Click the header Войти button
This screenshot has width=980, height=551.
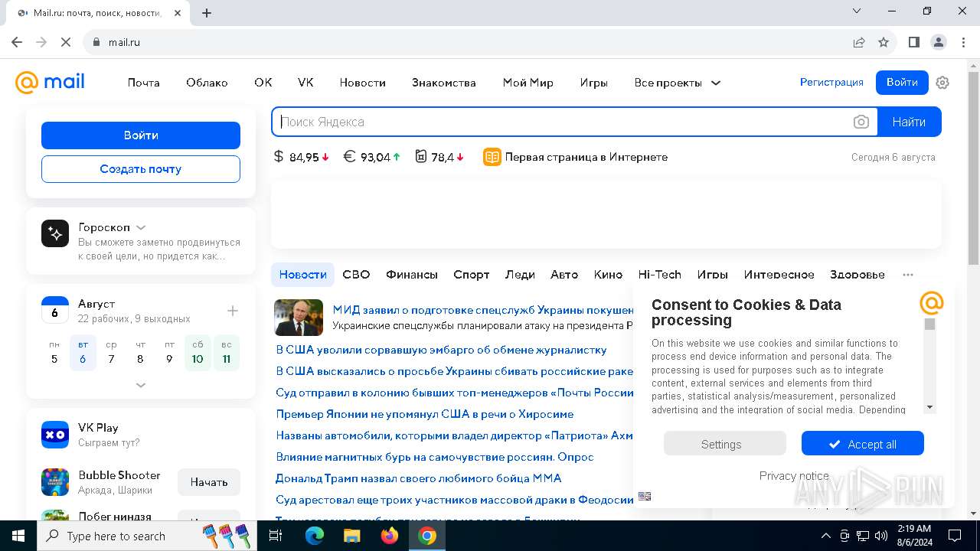point(902,82)
